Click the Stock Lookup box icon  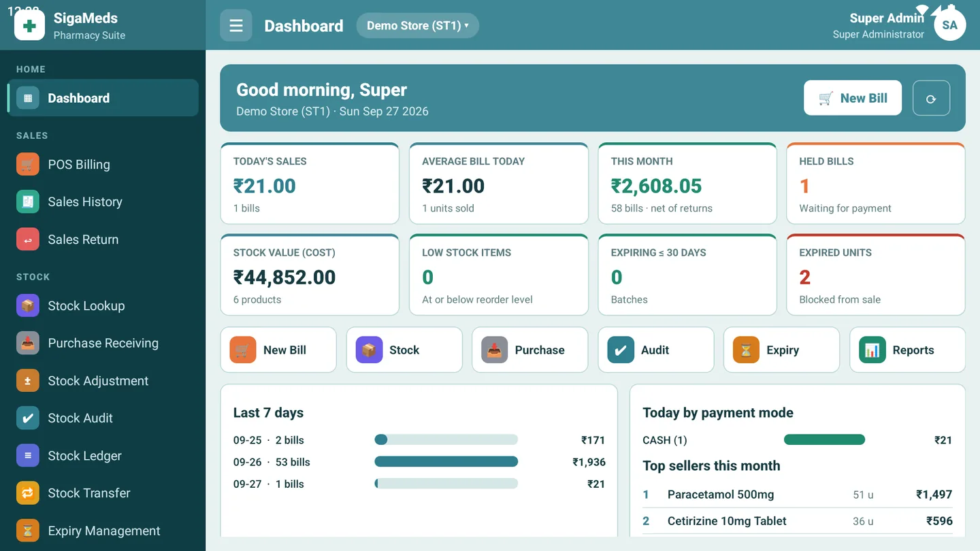pyautogui.click(x=28, y=306)
